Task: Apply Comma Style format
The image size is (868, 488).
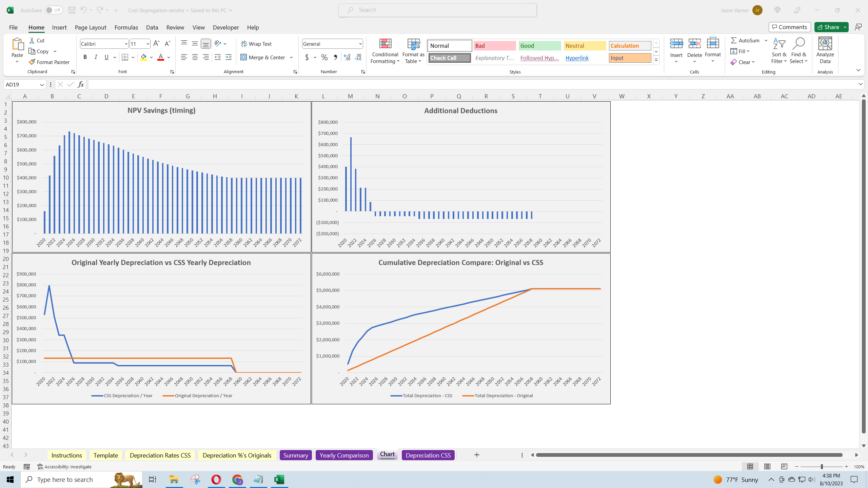Action: coord(335,57)
